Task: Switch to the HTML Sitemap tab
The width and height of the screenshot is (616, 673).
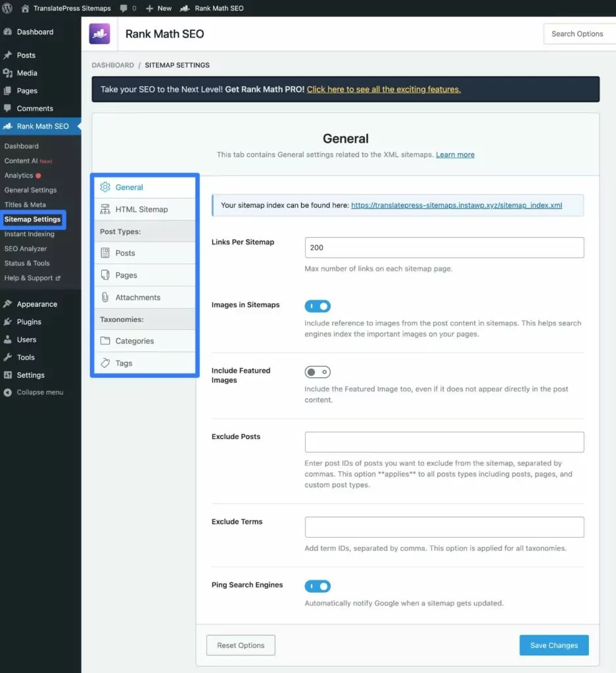Action: [145, 209]
